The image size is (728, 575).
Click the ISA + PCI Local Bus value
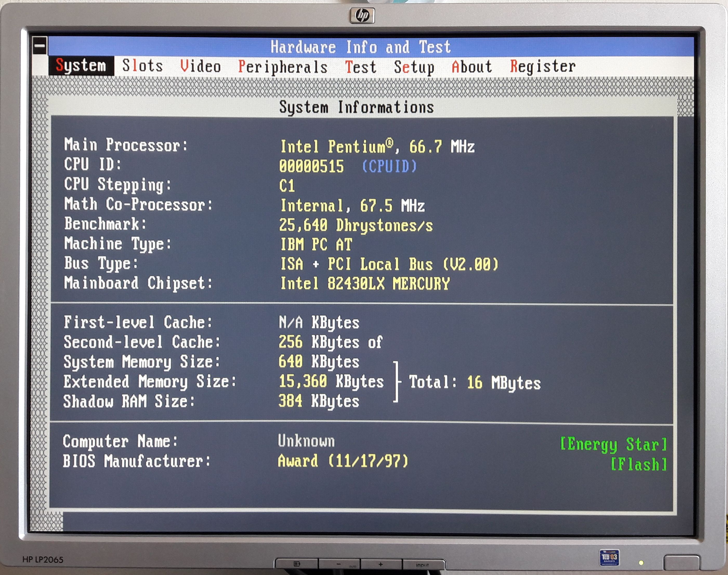(389, 264)
